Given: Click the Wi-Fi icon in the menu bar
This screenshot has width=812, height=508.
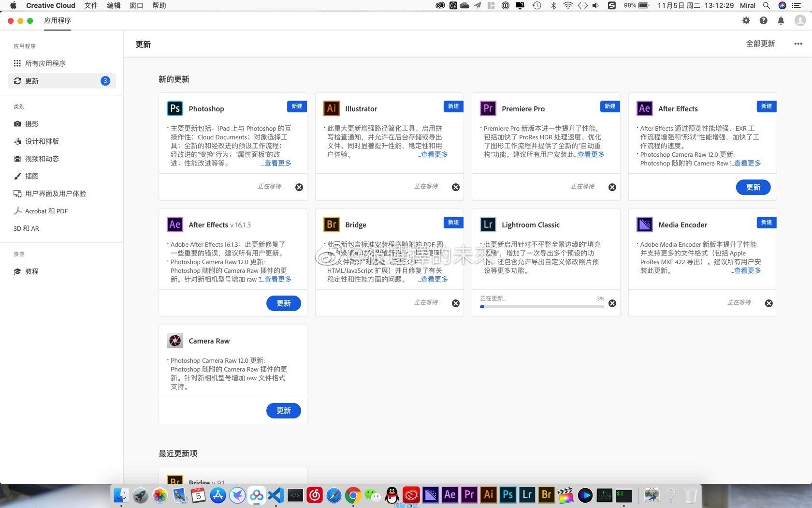Looking at the screenshot, I should pyautogui.click(x=568, y=5).
